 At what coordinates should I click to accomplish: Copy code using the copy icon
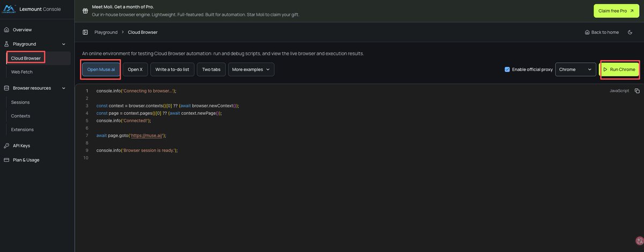[x=637, y=91]
